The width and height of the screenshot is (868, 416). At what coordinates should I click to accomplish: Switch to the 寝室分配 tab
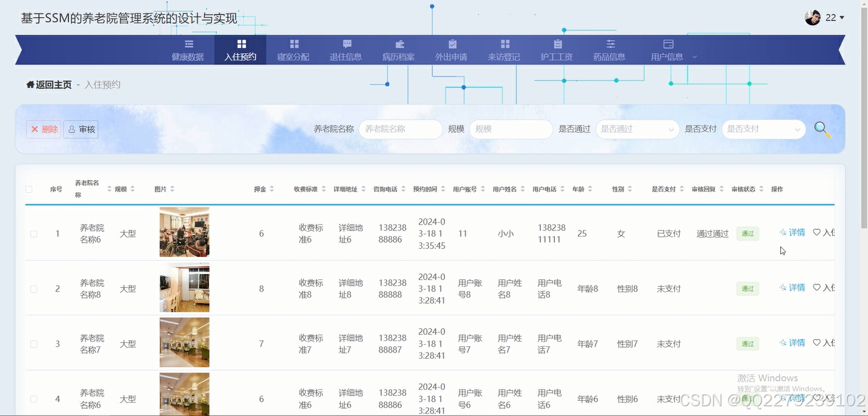click(x=293, y=50)
